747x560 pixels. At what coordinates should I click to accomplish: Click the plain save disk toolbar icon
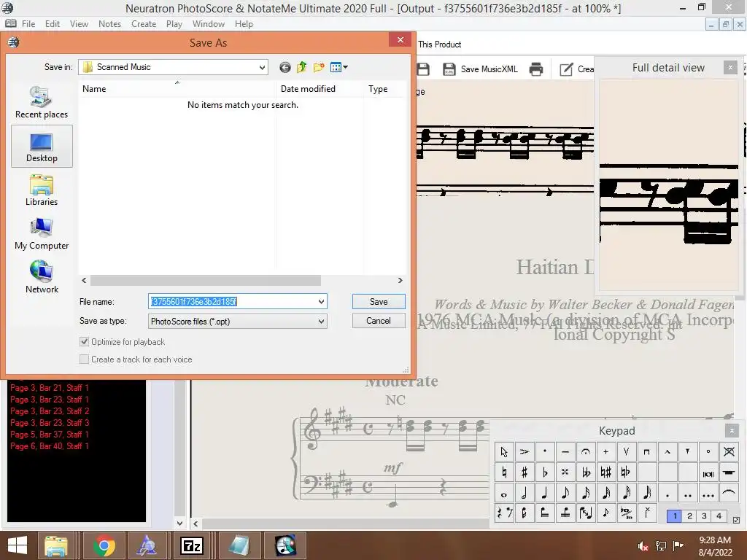(x=423, y=69)
